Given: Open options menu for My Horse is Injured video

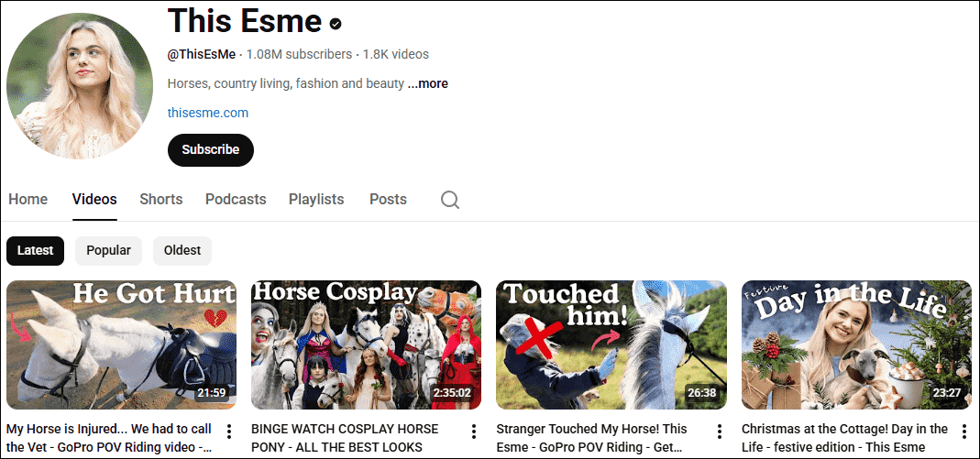Looking at the screenshot, I should click(x=229, y=432).
